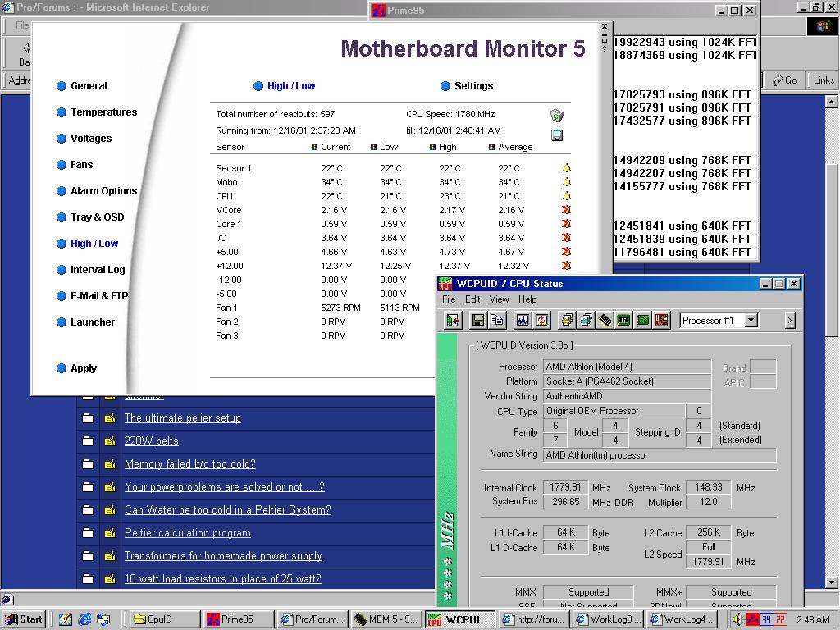
Task: Toggle the crossed alarm icon for +12.00 row
Action: click(x=566, y=265)
